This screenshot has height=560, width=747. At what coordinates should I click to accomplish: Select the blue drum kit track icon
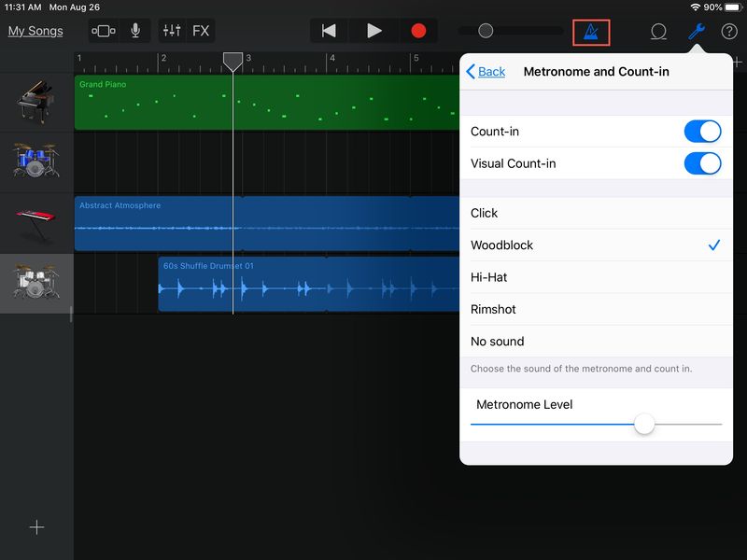[x=36, y=160]
